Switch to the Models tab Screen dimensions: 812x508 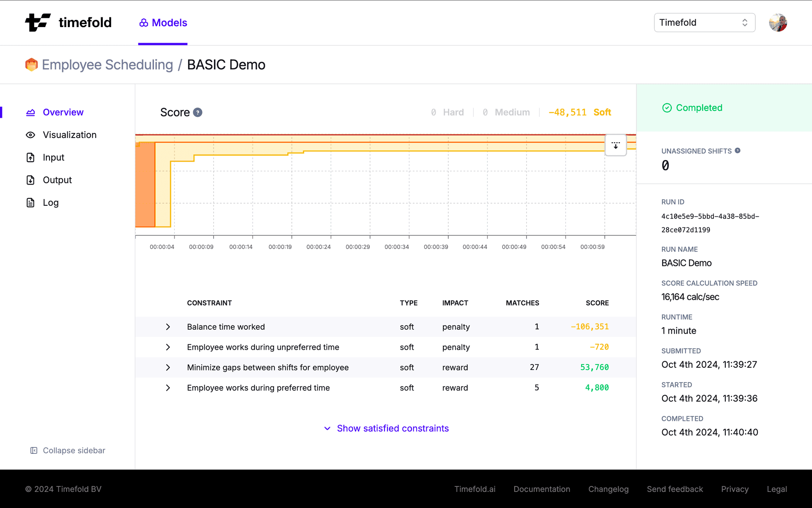coord(162,22)
